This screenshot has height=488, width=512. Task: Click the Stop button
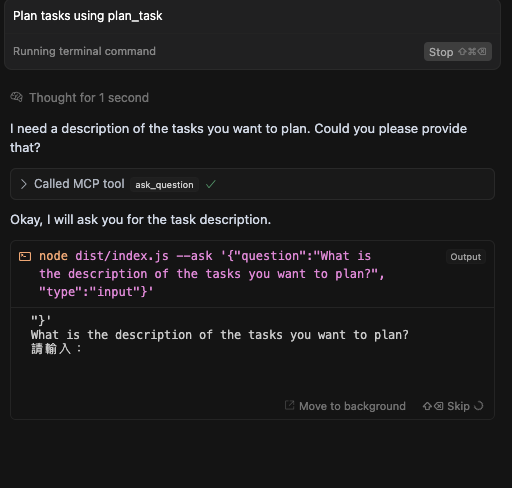(x=458, y=52)
